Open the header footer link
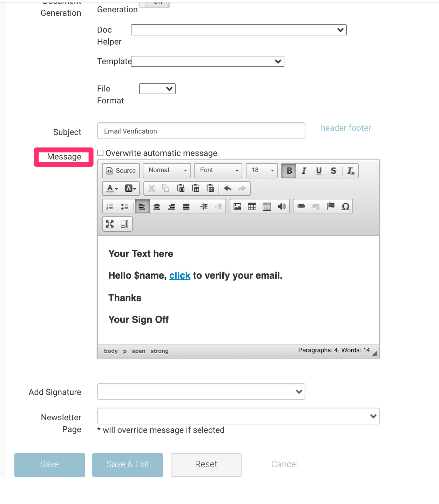439x504 pixels. (x=346, y=128)
